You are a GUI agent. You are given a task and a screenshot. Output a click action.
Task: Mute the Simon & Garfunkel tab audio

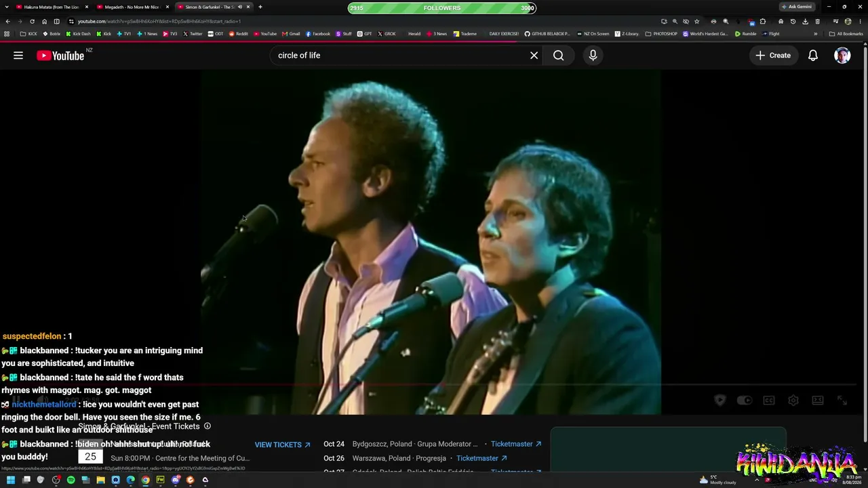coord(239,7)
